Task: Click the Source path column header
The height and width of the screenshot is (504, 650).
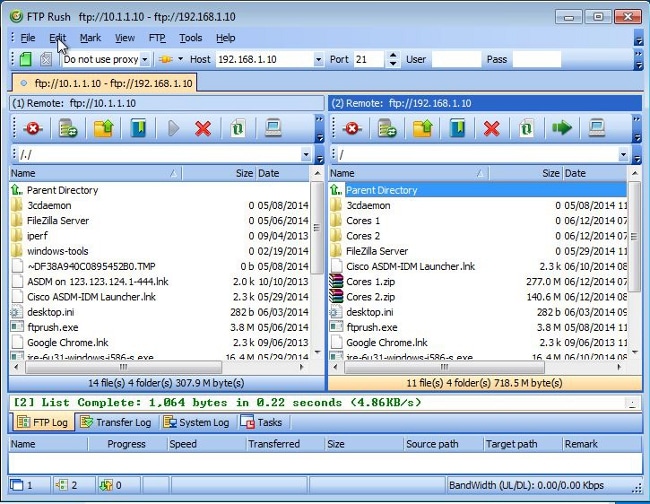Action: point(443,444)
